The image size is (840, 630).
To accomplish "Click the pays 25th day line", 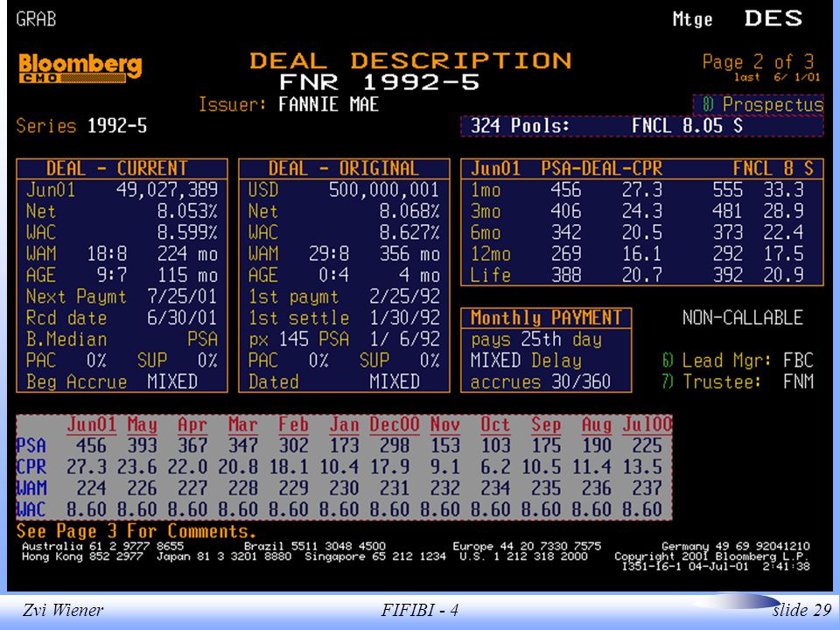I will tap(536, 339).
